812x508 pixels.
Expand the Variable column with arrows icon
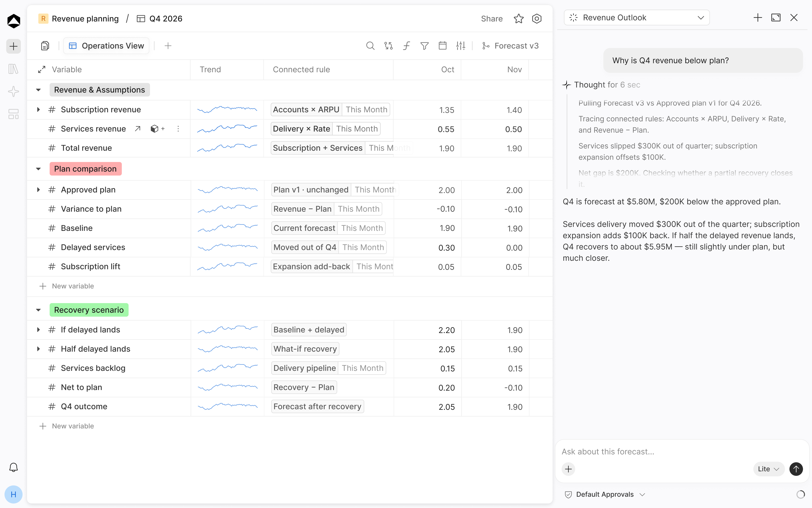(42, 70)
